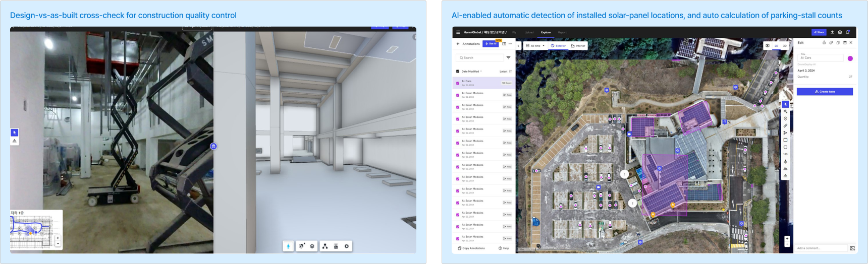Switch to the Interior view tab
Image resolution: width=868 pixels, height=264 pixels.
click(578, 46)
